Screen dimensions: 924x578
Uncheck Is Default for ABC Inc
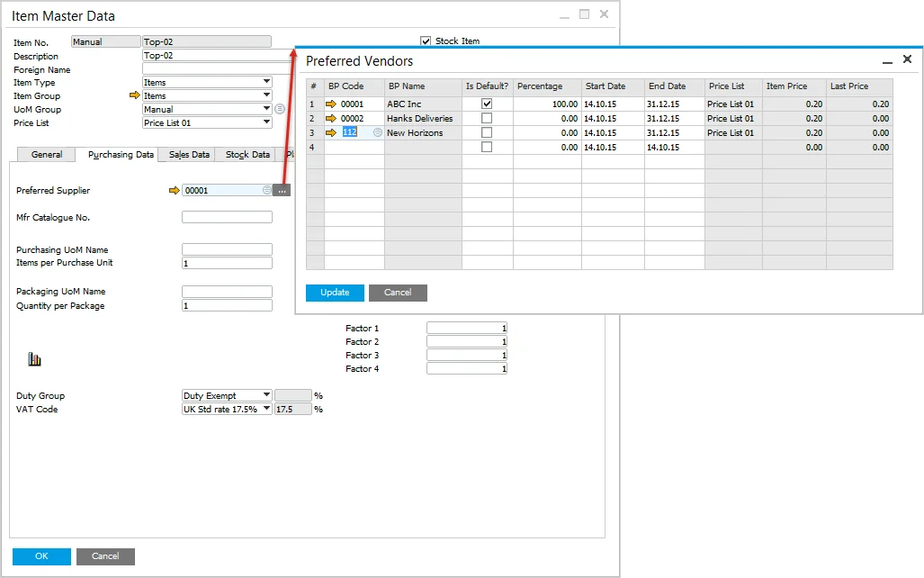[487, 104]
